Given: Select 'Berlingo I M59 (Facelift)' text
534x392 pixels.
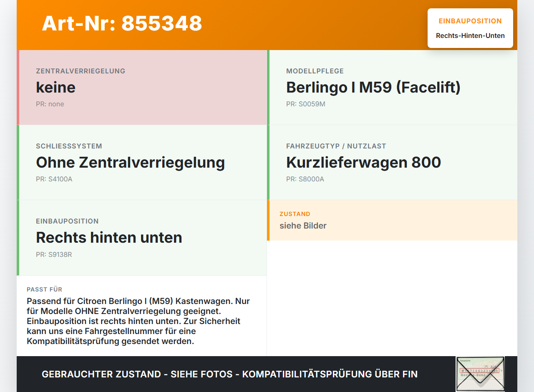Looking at the screenshot, I should [x=373, y=87].
